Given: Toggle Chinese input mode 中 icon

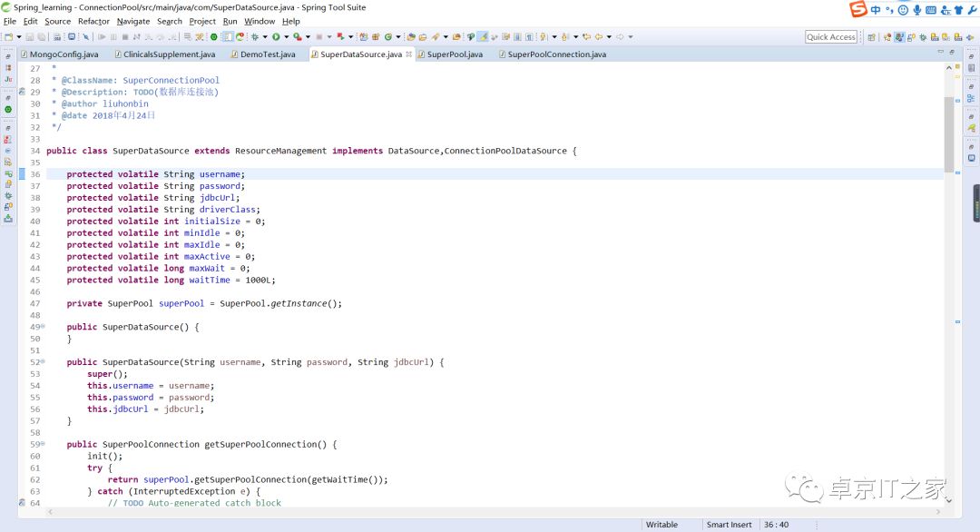Looking at the screenshot, I should tap(875, 9).
